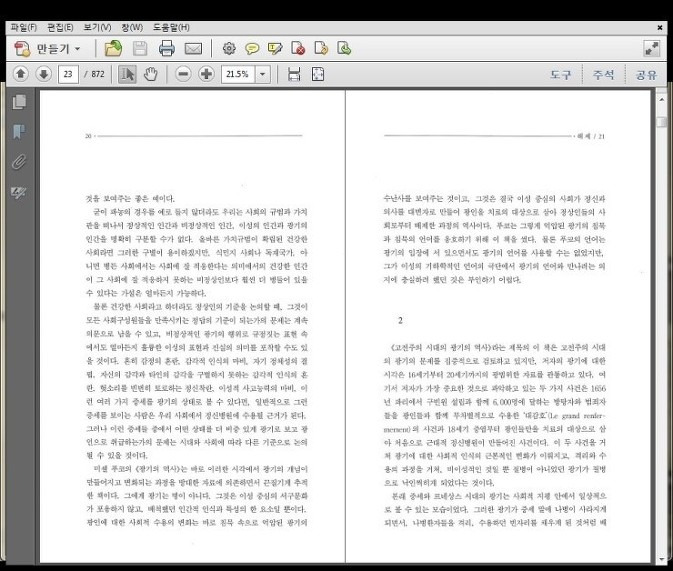The width and height of the screenshot is (673, 571).
Task: Open the 주석 comments pane
Action: coord(603,75)
